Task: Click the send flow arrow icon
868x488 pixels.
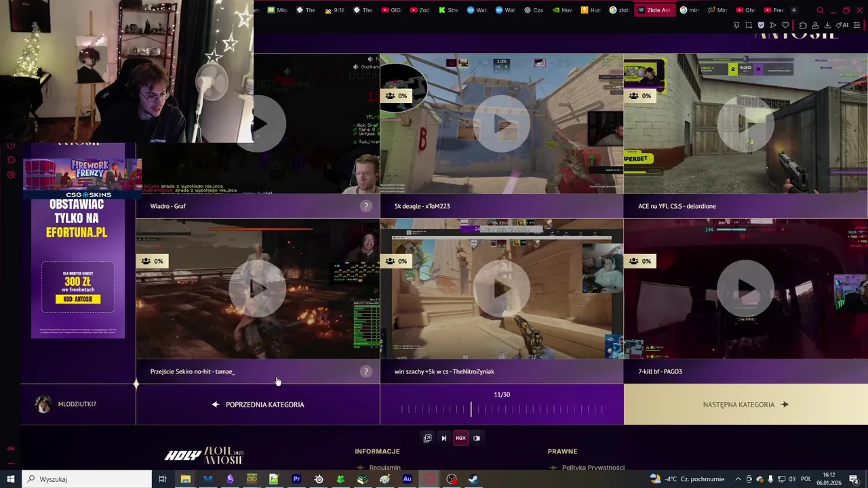Action: pos(773,25)
